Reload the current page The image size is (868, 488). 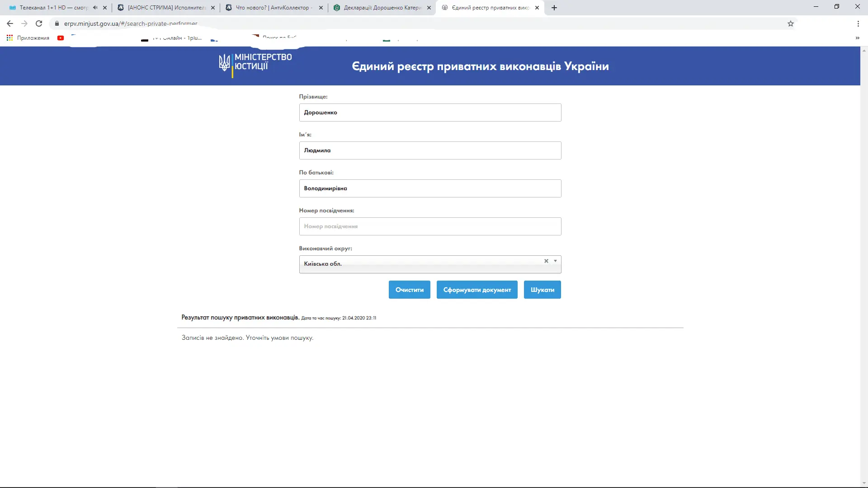tap(39, 23)
